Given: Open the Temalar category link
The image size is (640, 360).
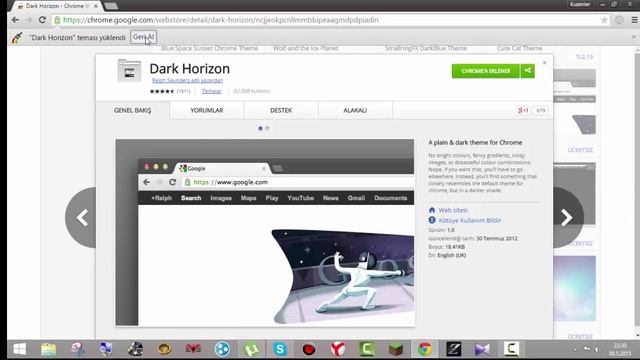Looking at the screenshot, I should coord(211,91).
